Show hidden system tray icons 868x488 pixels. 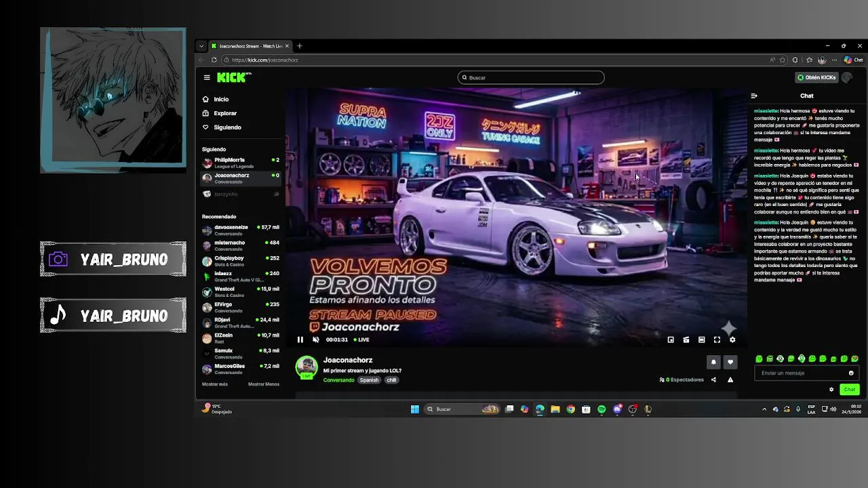pyautogui.click(x=764, y=409)
